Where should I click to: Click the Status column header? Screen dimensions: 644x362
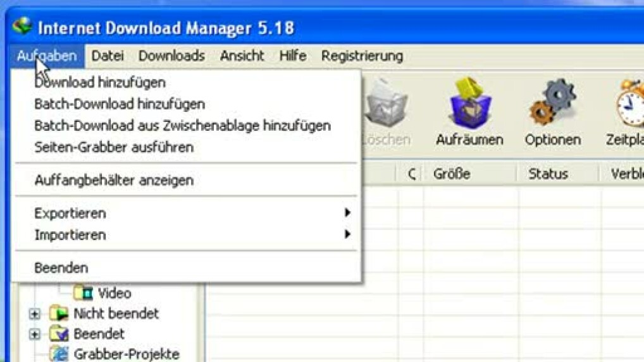[548, 174]
